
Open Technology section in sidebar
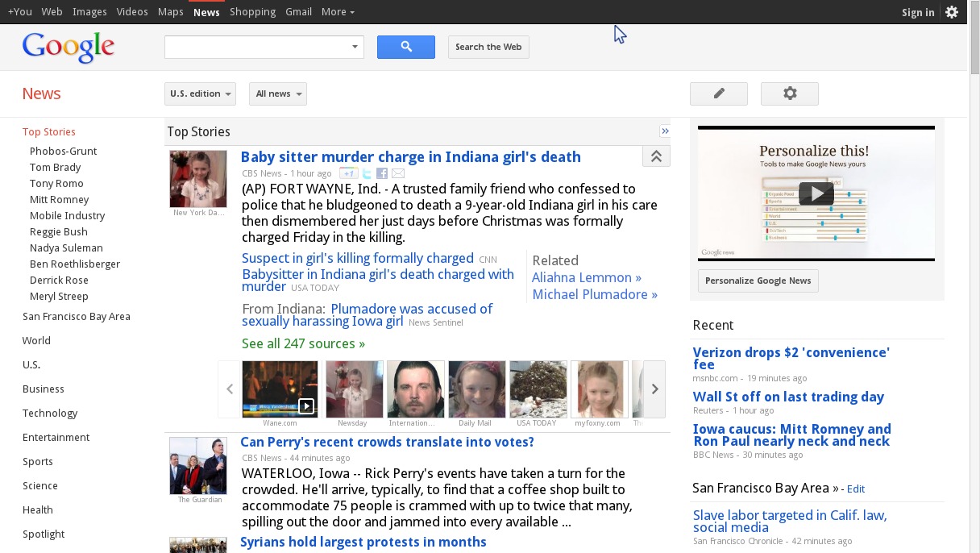[x=50, y=414]
